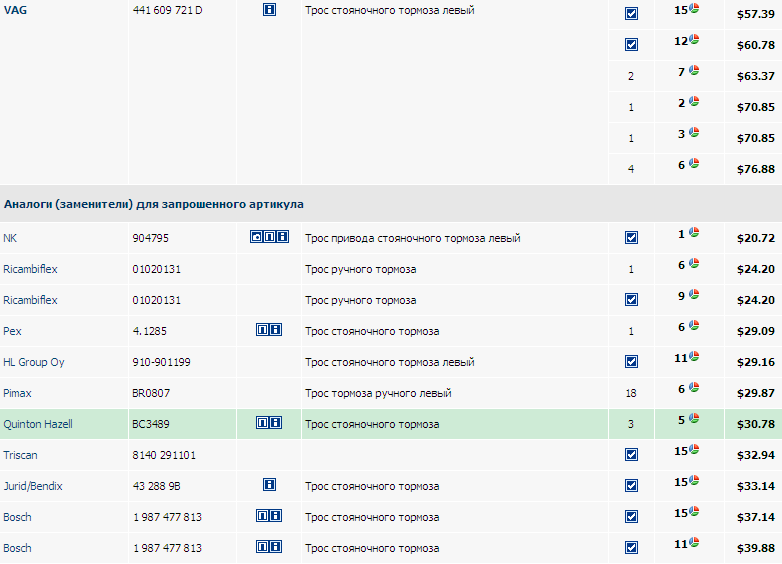782x564 pixels.
Task: Click the $76.88 VAG price
Action: tap(756, 170)
